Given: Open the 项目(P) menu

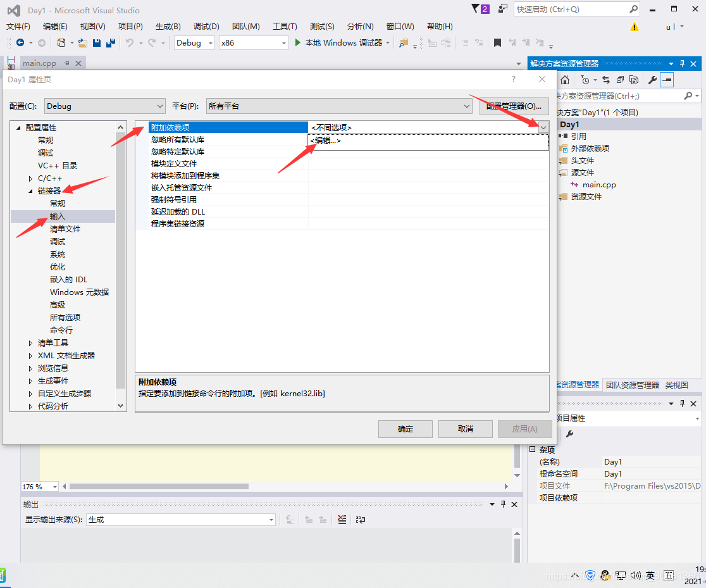Looking at the screenshot, I should coord(130,27).
